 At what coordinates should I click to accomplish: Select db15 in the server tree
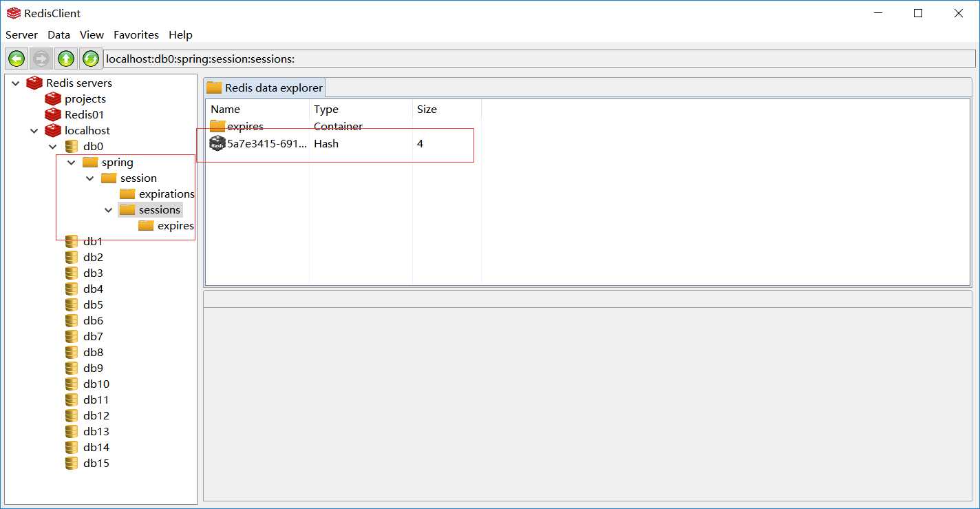pos(96,463)
